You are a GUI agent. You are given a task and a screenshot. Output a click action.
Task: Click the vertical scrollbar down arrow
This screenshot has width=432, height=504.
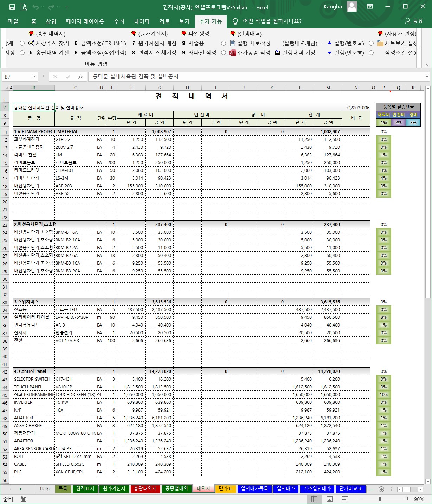[428, 482]
